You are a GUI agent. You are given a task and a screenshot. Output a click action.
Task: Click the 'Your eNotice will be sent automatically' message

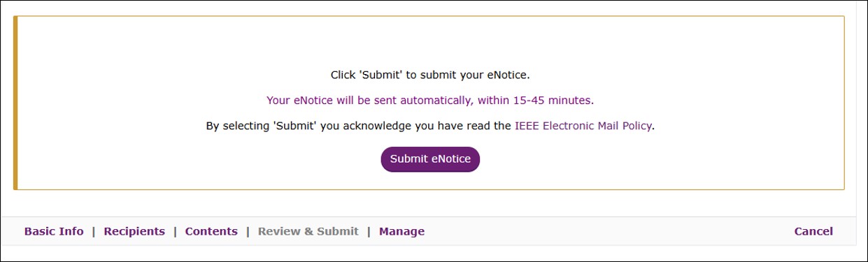pos(430,100)
